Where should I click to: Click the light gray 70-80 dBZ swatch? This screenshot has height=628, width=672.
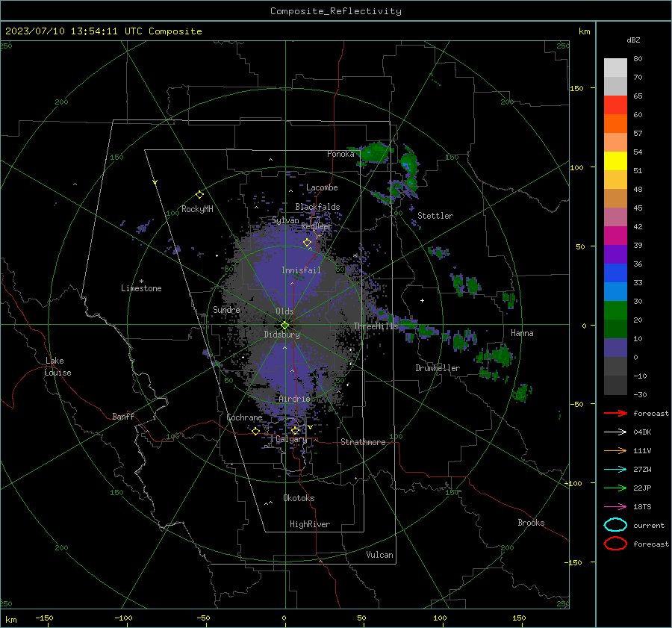click(615, 68)
